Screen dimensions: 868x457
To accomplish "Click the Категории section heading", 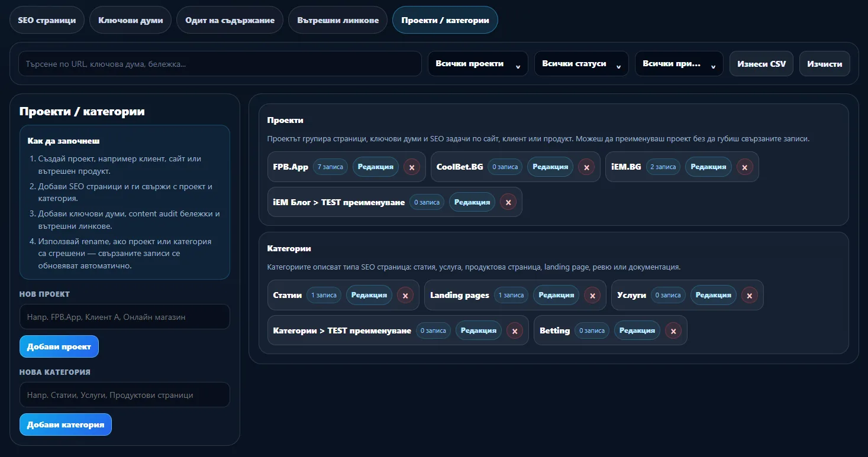I will pyautogui.click(x=289, y=248).
